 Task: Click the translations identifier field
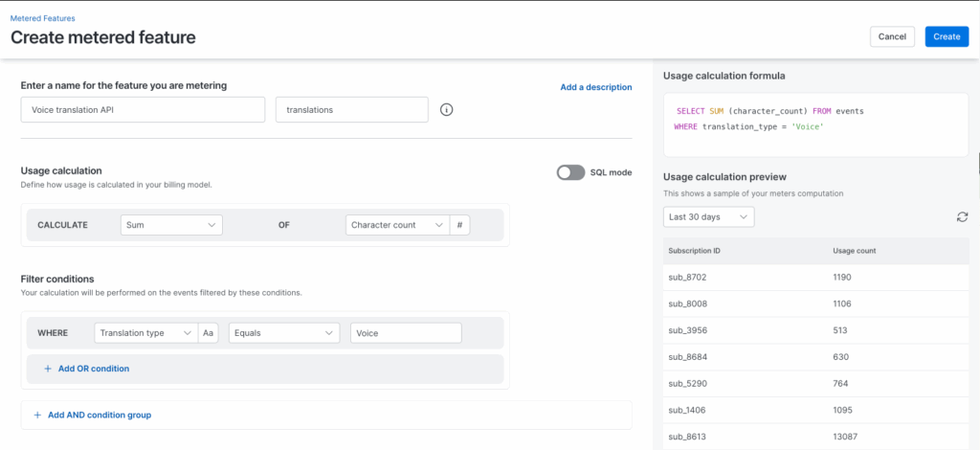[x=351, y=110]
